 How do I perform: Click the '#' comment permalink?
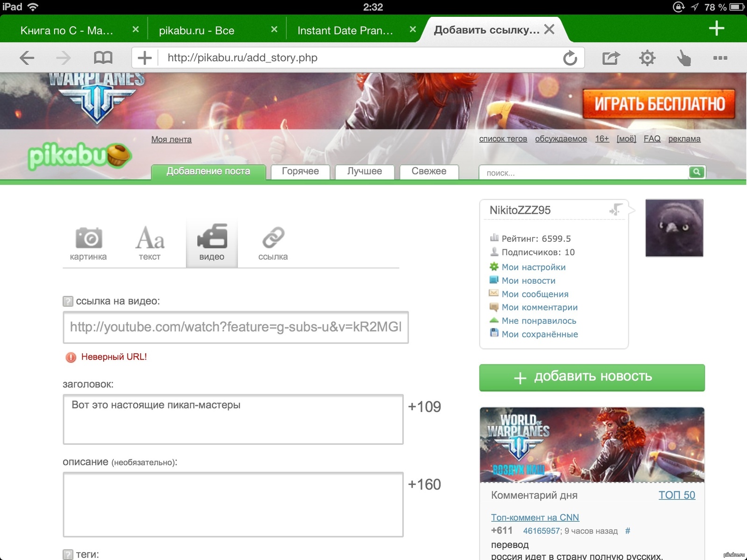[627, 531]
